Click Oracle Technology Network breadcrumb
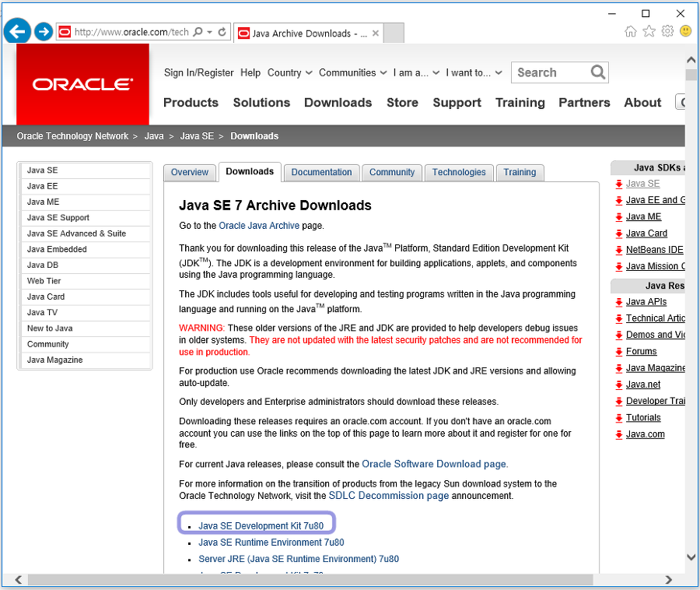 [x=72, y=135]
